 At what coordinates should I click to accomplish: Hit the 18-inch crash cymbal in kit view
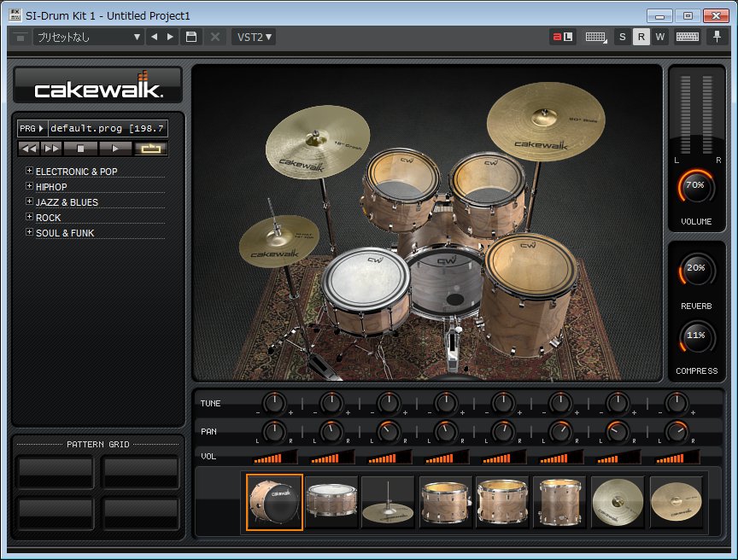tap(318, 141)
